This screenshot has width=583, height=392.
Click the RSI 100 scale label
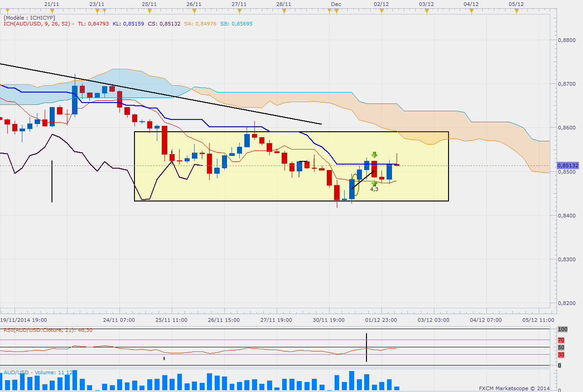[x=562, y=329]
